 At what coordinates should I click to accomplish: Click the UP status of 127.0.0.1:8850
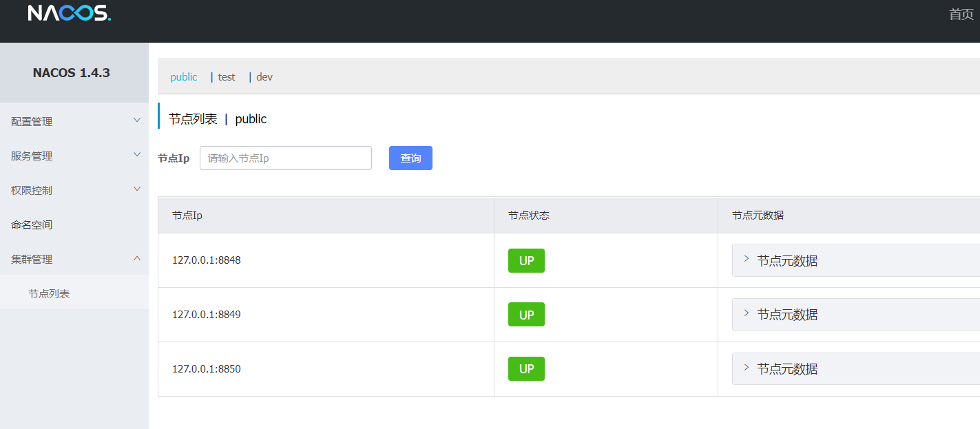tap(526, 368)
